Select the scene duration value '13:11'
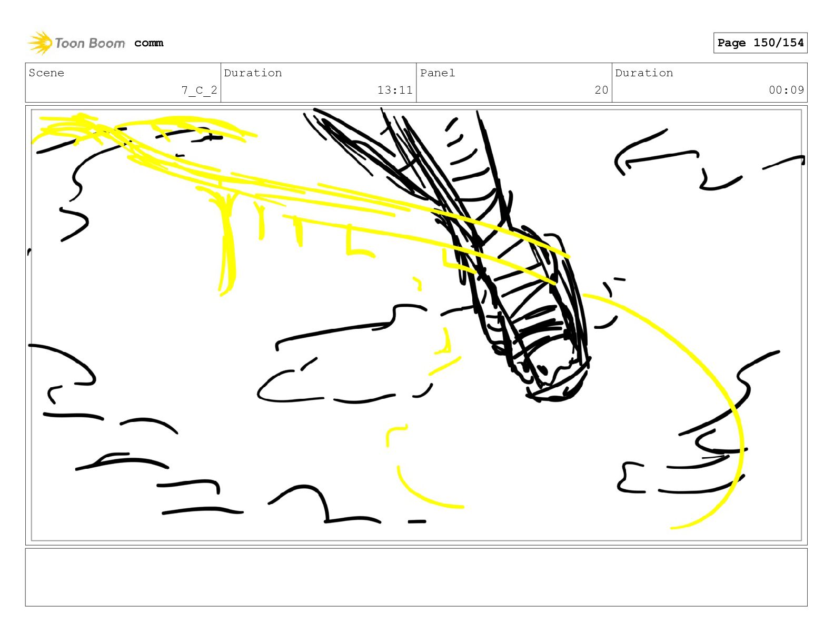Image resolution: width=834 pixels, height=644 pixels. tap(395, 90)
